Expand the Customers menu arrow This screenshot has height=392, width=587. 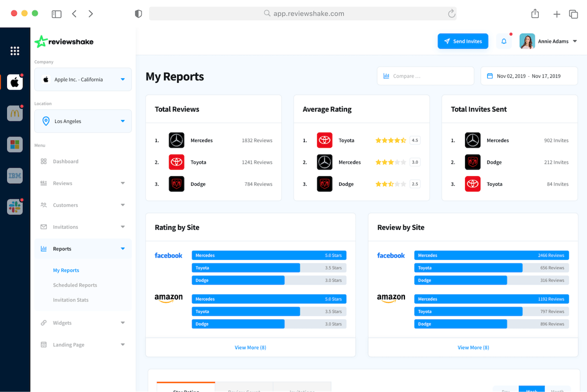pyautogui.click(x=122, y=205)
